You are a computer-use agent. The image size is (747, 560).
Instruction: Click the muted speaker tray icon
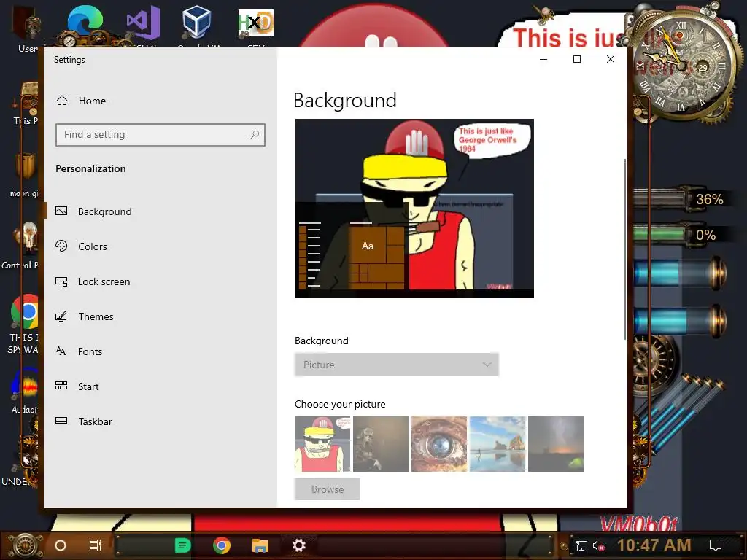[x=599, y=545]
